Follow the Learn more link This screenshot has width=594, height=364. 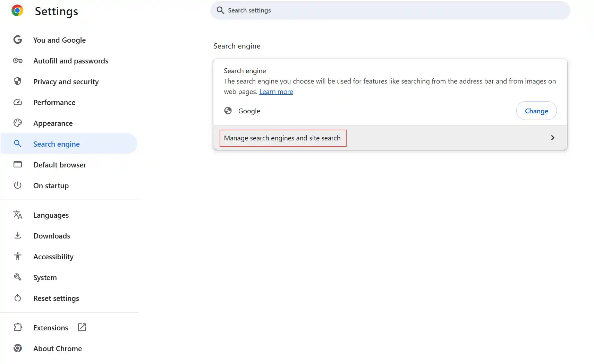coord(276,92)
